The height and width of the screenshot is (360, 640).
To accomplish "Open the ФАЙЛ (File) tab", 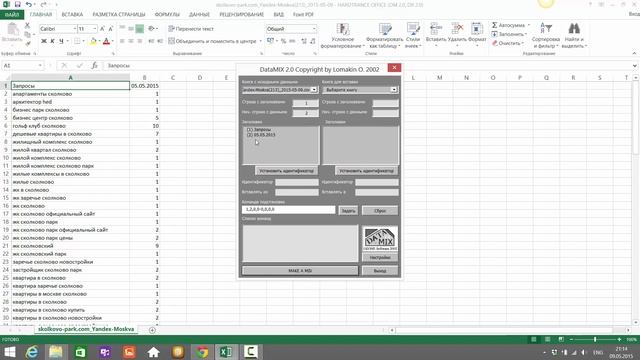I will point(12,15).
